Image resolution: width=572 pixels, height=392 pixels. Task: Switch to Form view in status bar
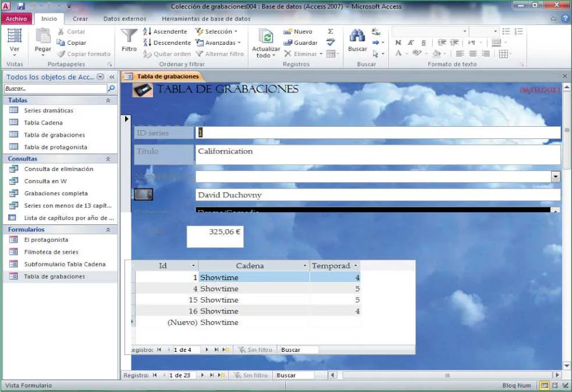coord(544,386)
